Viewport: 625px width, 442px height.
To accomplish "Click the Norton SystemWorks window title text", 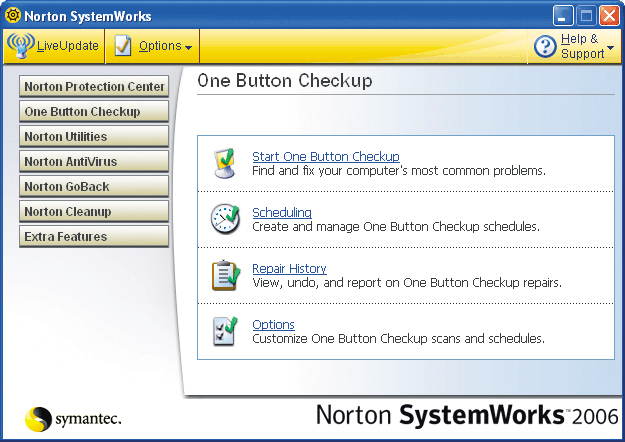I will [88, 16].
